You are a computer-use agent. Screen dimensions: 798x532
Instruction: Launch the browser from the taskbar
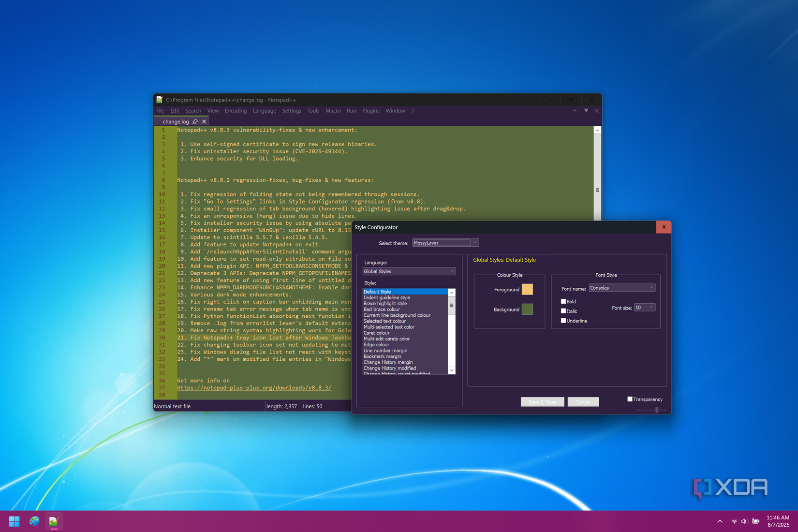[34, 521]
